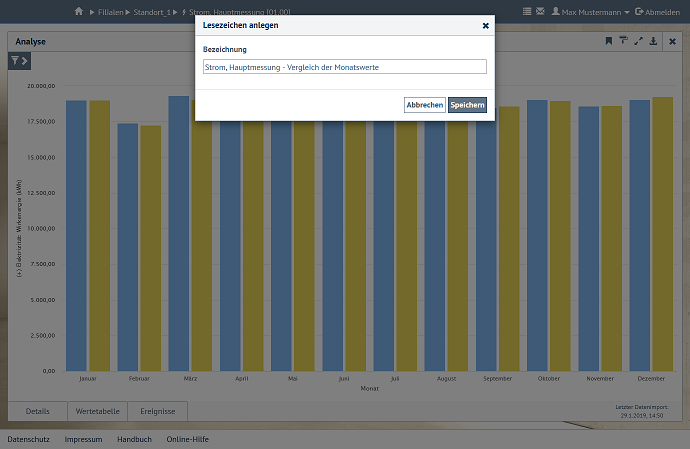
Task: Expand the filter panel toggle
Action: point(19,61)
